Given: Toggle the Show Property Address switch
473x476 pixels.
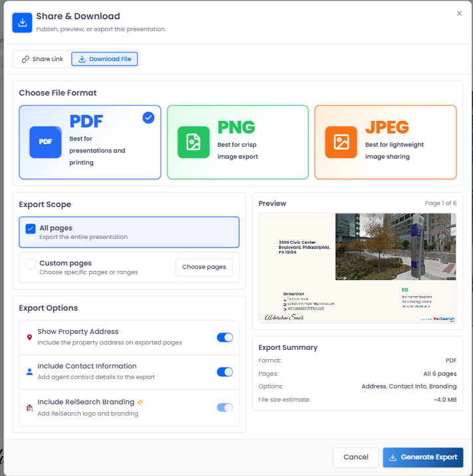Looking at the screenshot, I should click(225, 337).
